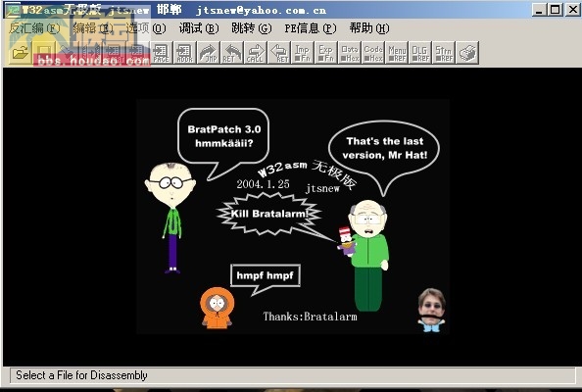This screenshot has height=392, width=582.
Task: Open the Code Hex view
Action: coord(372,53)
